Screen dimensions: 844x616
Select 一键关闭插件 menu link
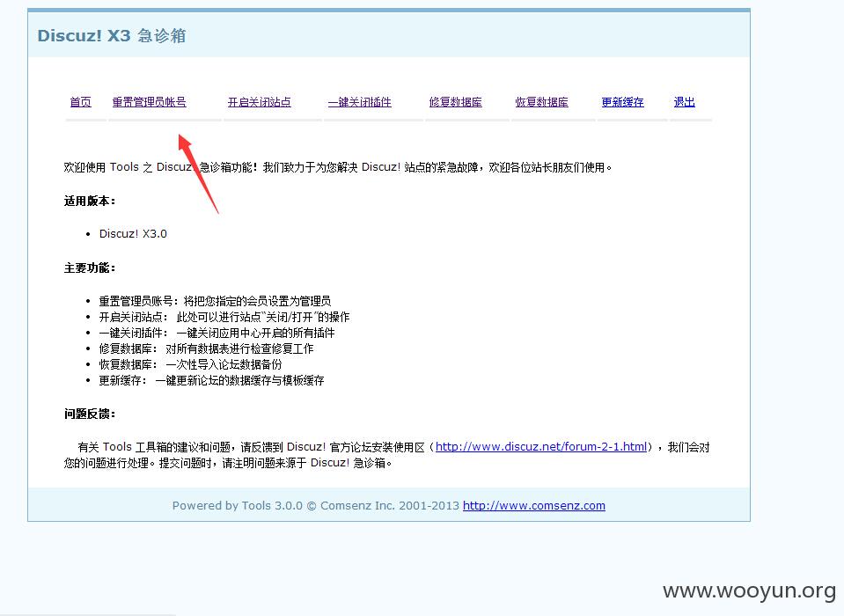[360, 102]
